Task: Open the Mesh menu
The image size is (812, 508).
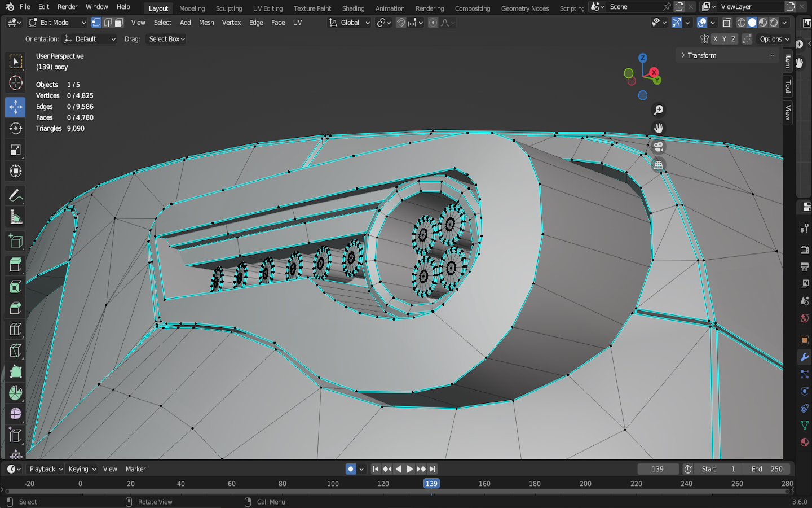Action: pyautogui.click(x=206, y=23)
